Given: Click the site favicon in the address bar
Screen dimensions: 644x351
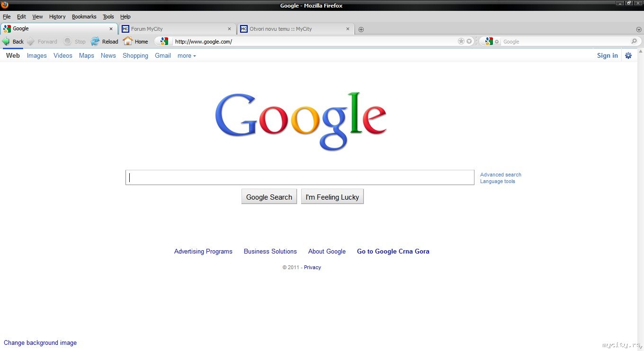Looking at the screenshot, I should coord(164,42).
